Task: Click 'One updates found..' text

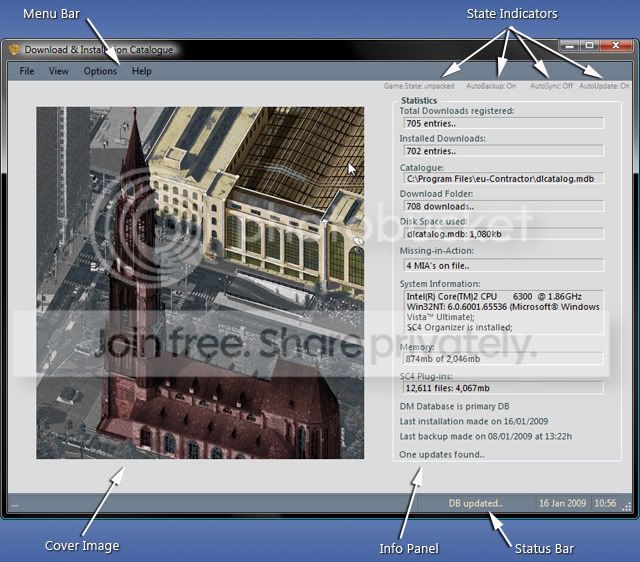Action: point(442,455)
